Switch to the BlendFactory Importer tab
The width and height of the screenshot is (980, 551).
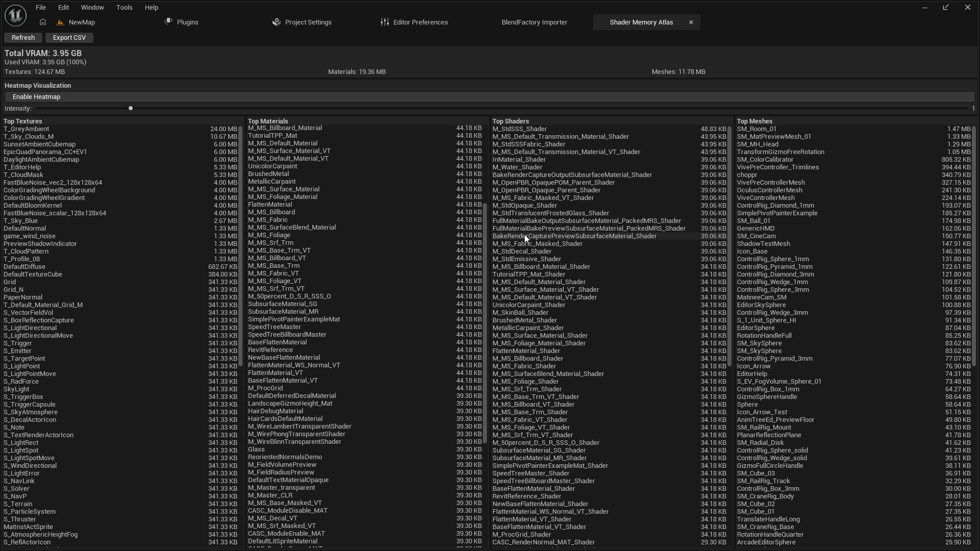[534, 22]
